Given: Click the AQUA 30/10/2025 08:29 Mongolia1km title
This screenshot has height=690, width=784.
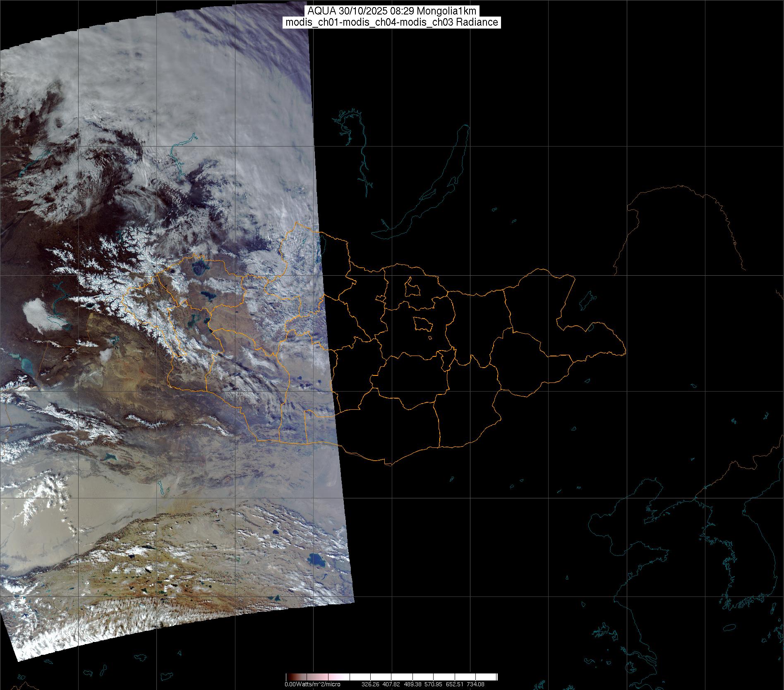Looking at the screenshot, I should click(392, 11).
